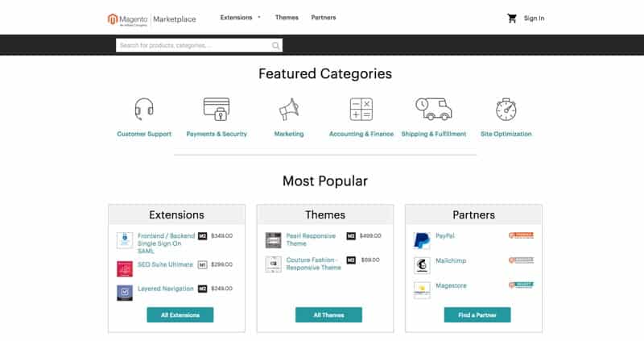Open Couture Fashion Responsive Theme link
Image resolution: width=644 pixels, height=341 pixels.
tap(314, 264)
